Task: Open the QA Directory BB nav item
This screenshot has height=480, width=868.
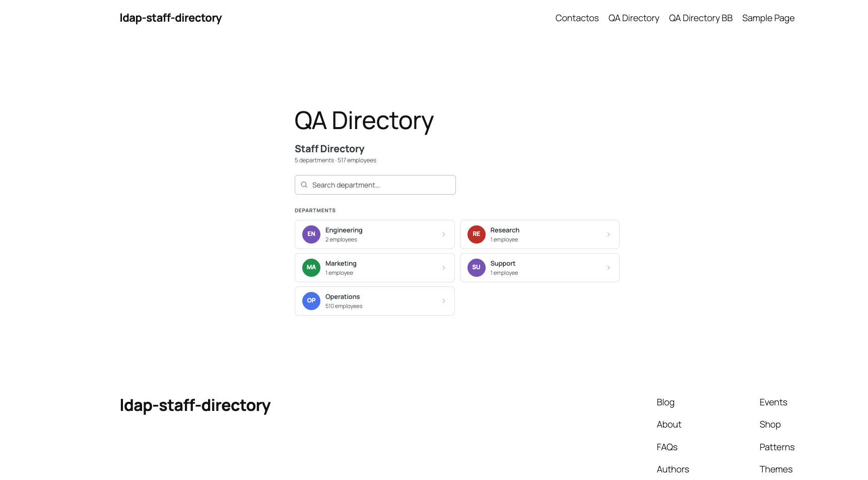Action: click(x=701, y=18)
